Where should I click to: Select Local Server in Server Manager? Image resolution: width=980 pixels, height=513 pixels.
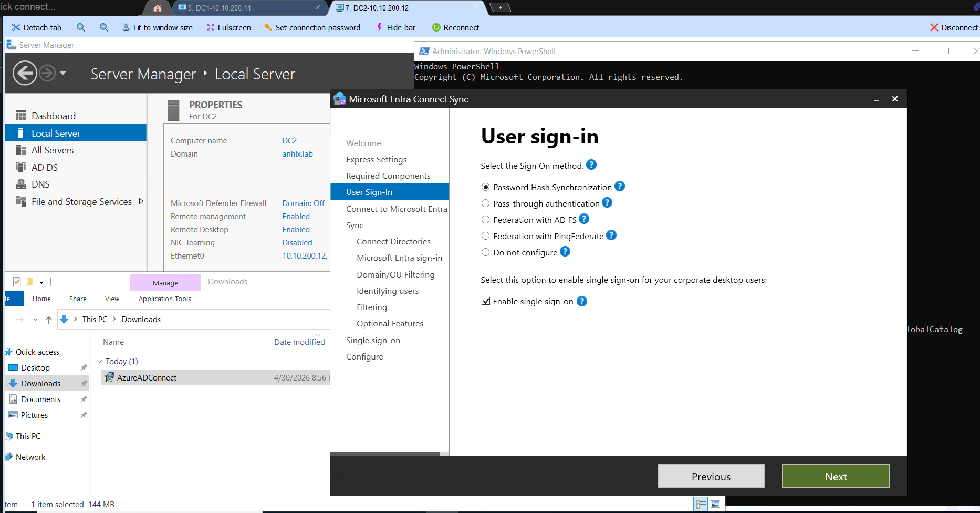[x=76, y=133]
